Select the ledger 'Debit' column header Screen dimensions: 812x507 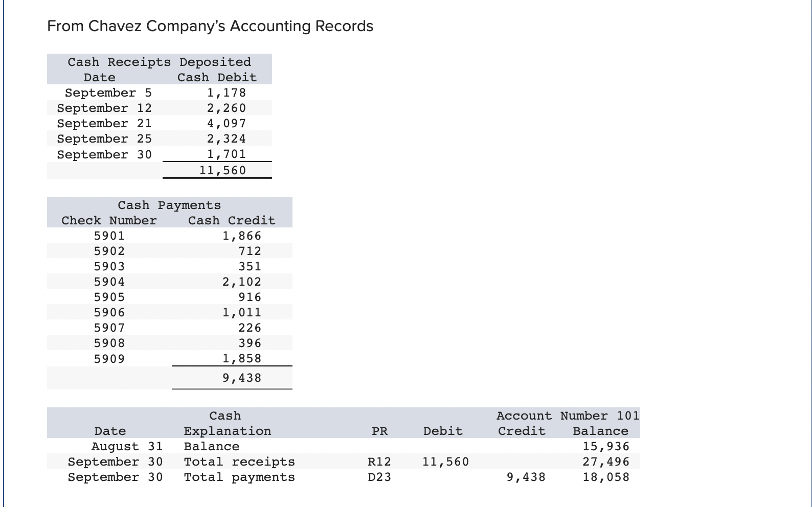443,431
